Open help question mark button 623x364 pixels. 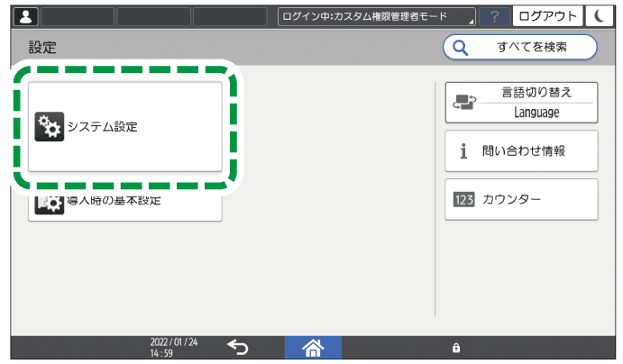point(494,17)
